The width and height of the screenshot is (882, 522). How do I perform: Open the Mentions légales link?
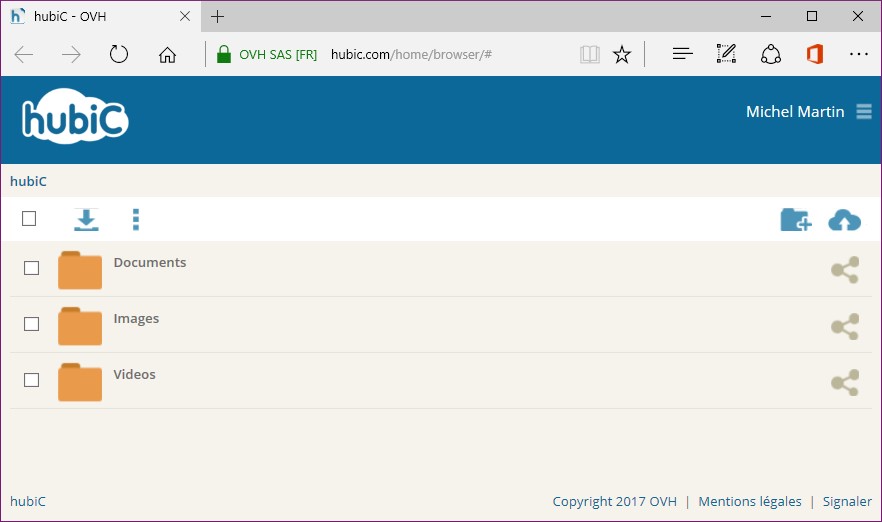pos(749,502)
